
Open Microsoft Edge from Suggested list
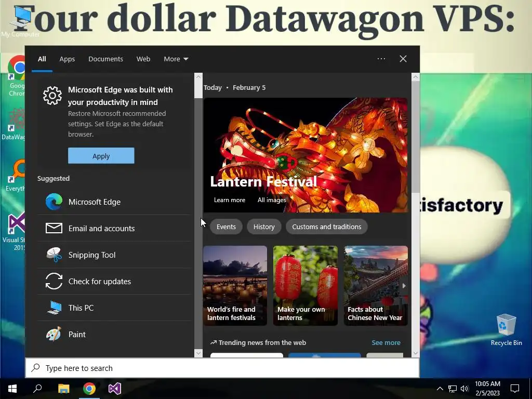pyautogui.click(x=114, y=202)
